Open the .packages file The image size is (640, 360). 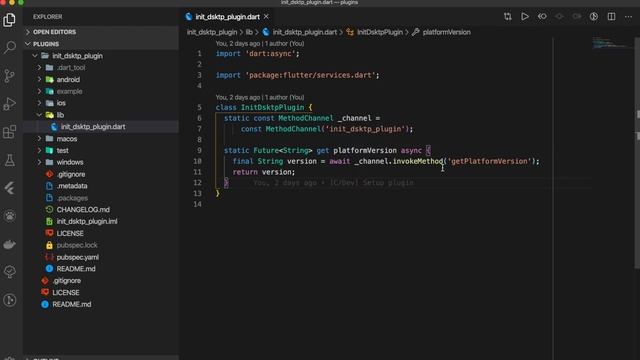click(100, 198)
